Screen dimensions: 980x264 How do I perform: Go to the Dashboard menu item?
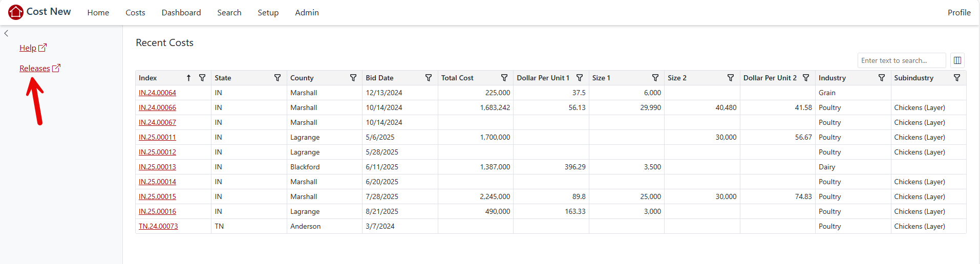(181, 12)
